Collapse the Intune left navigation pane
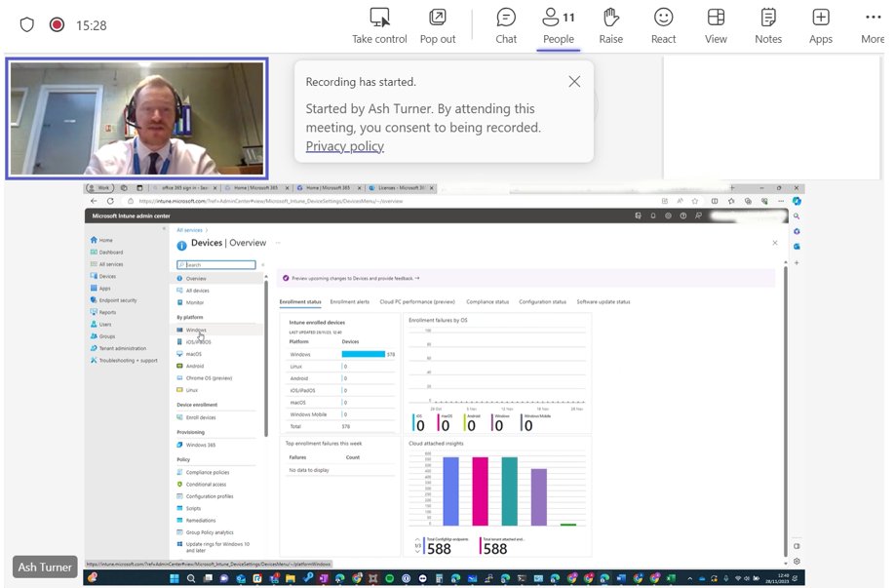This screenshot has height=588, width=896. coord(164,229)
